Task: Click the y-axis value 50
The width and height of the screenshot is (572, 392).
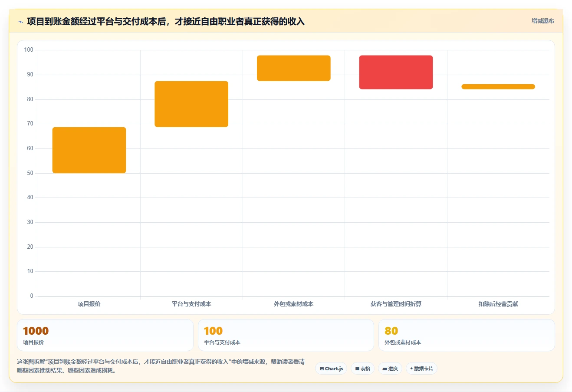Action: point(30,173)
